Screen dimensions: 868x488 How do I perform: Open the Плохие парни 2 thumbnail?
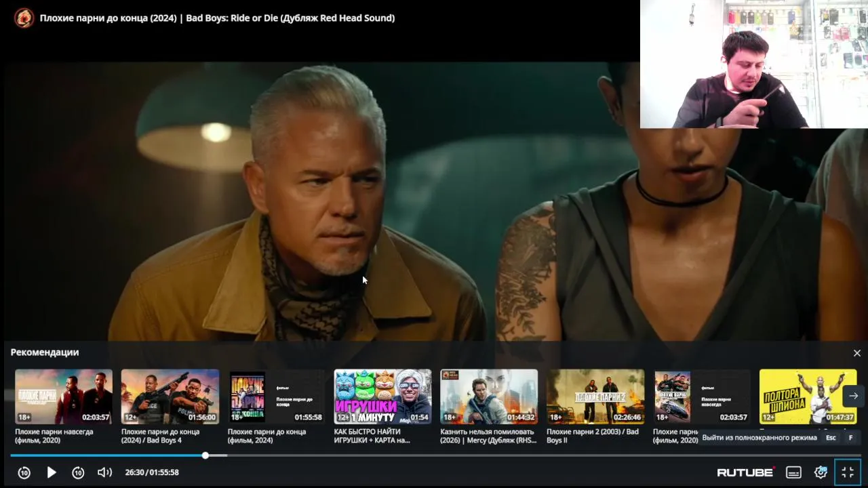595,396
